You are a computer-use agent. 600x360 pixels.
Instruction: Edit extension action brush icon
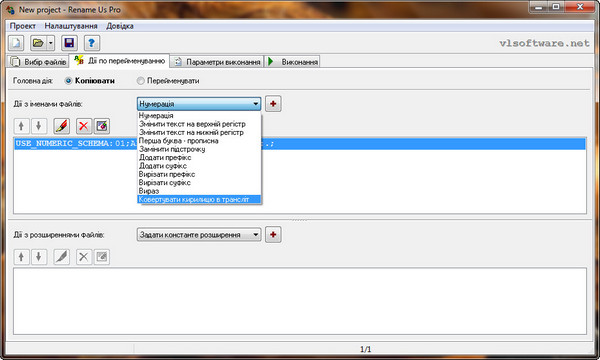[62, 257]
